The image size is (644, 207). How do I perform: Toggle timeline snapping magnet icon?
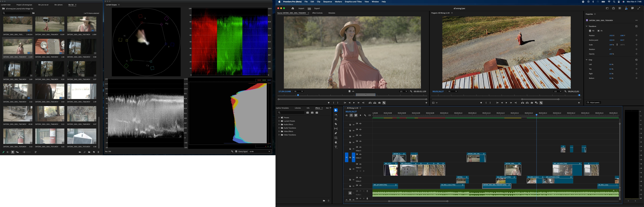[x=351, y=115]
